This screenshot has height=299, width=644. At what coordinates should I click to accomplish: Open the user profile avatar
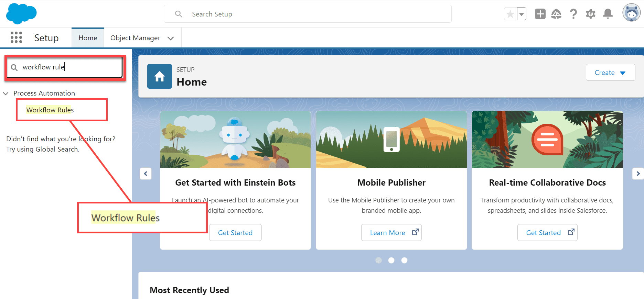(632, 13)
